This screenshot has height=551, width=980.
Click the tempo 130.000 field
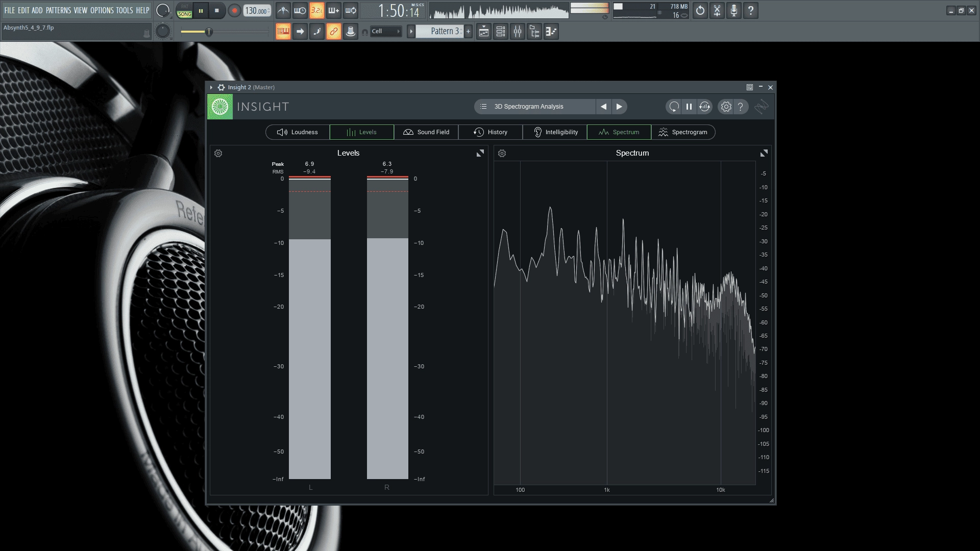257,11
